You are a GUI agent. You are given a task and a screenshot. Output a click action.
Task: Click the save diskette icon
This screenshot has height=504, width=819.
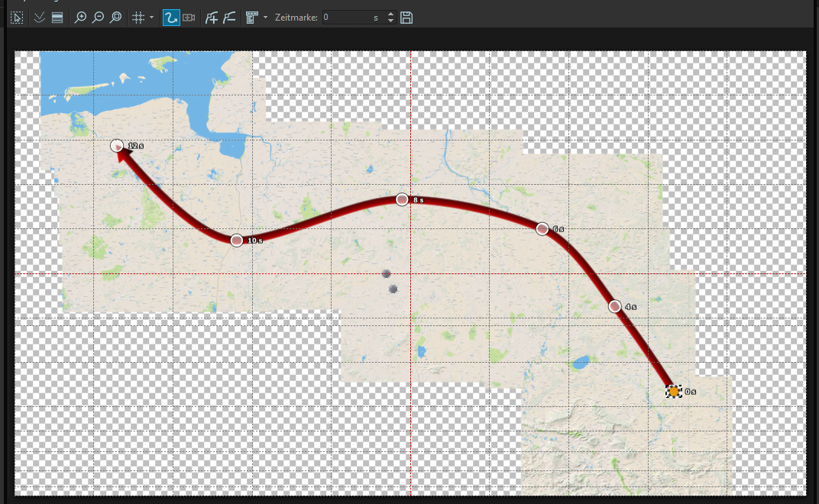coord(406,17)
